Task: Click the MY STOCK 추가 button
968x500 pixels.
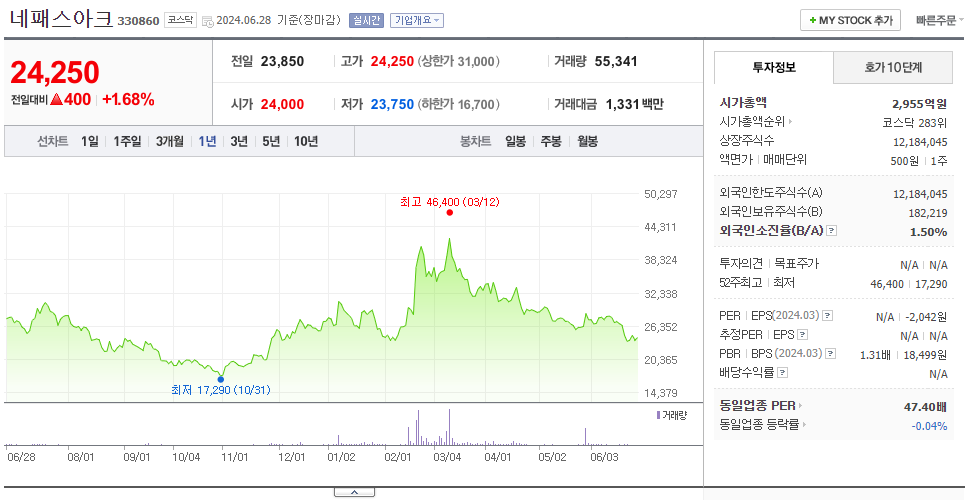Action: pyautogui.click(x=850, y=20)
